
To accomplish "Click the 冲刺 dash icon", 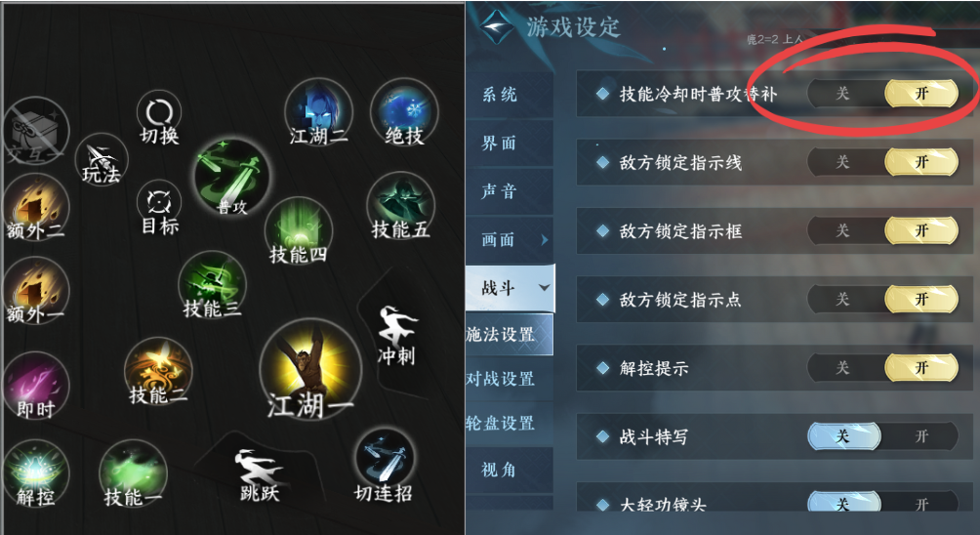I will [x=397, y=336].
